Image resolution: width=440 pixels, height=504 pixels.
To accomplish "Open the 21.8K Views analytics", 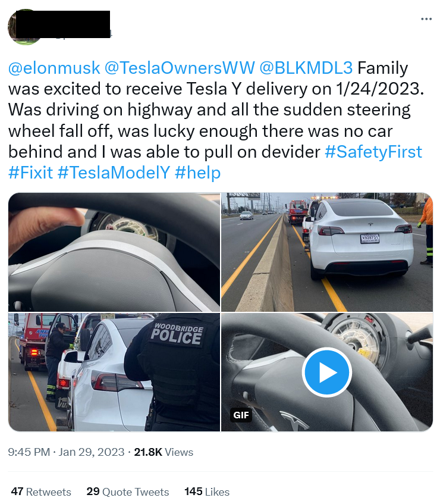I will pyautogui.click(x=164, y=452).
